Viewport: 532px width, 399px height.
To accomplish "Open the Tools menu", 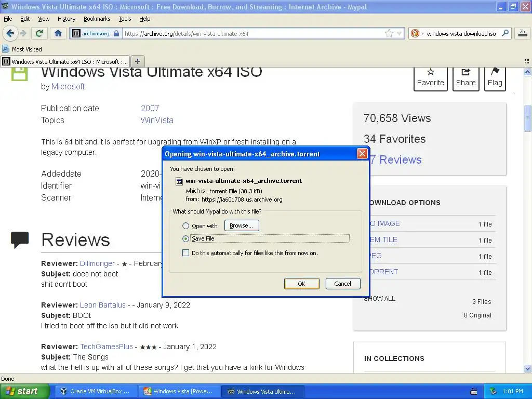I will tap(125, 19).
